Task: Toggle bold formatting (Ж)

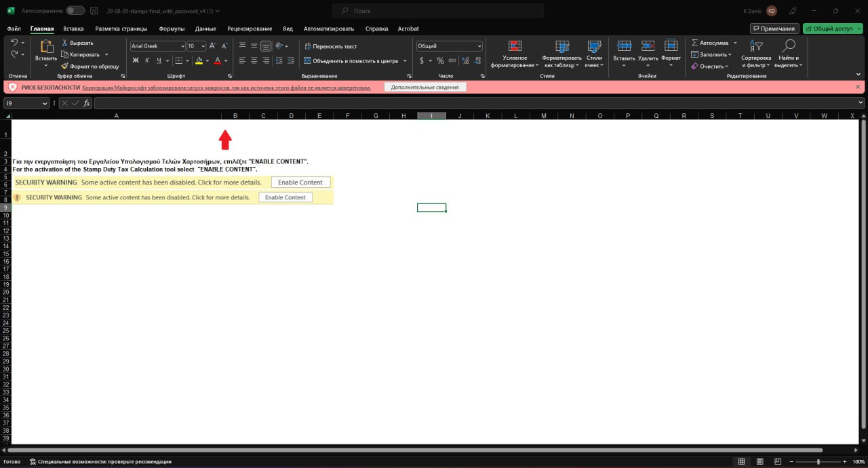Action: (x=136, y=60)
